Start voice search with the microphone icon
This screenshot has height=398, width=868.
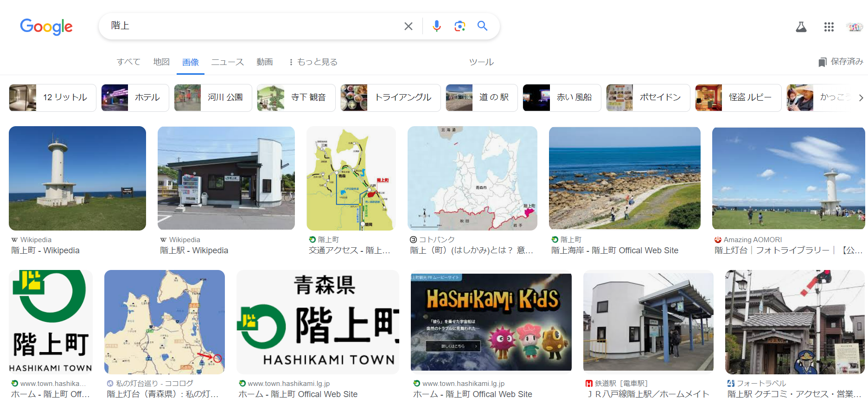(436, 26)
